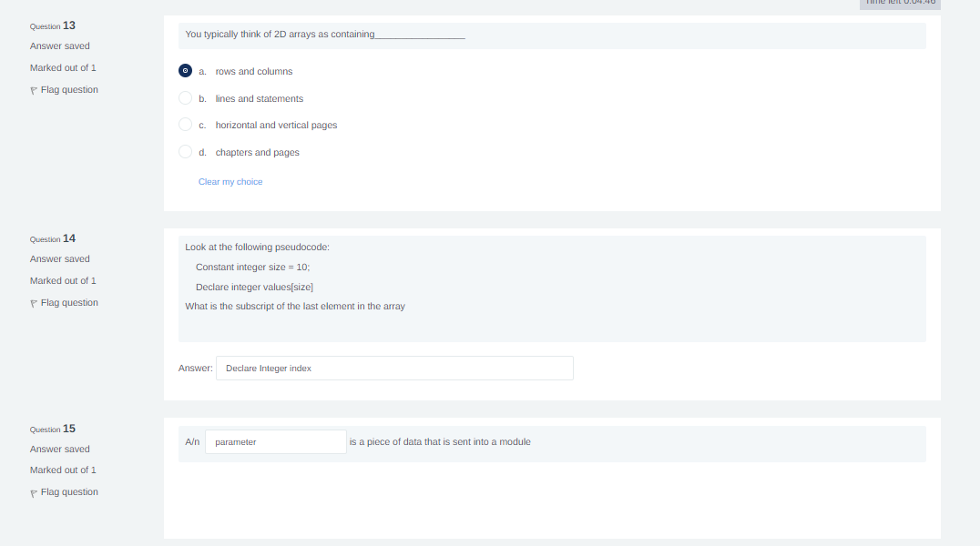980x546 pixels.
Task: Pick radio option c. horizontal and vertical pages
Action: (x=185, y=125)
